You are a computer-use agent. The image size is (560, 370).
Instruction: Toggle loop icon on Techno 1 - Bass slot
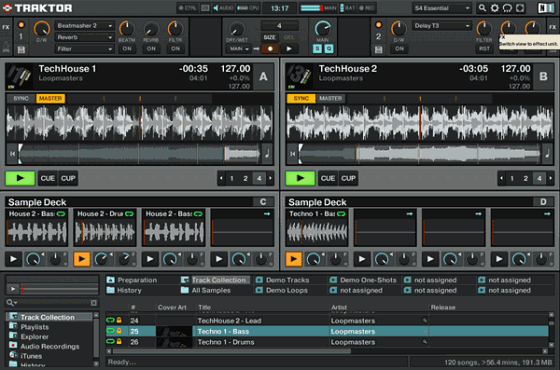click(x=341, y=214)
